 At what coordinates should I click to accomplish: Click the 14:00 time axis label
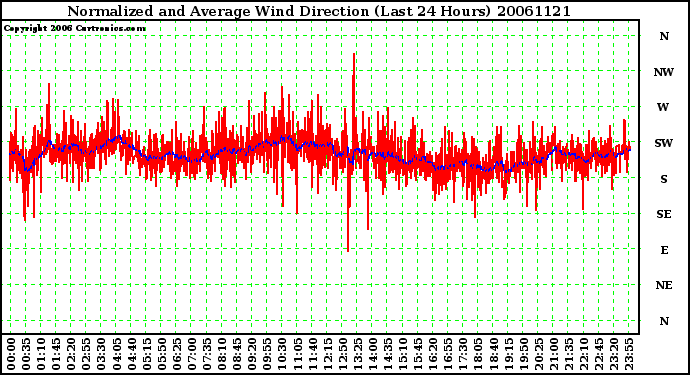click(x=373, y=354)
